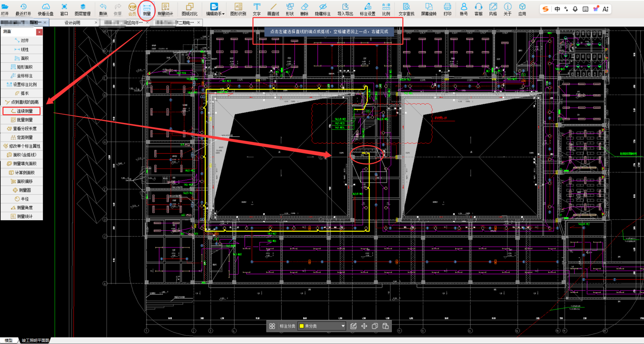Select 面积 area measurement

click(x=21, y=58)
